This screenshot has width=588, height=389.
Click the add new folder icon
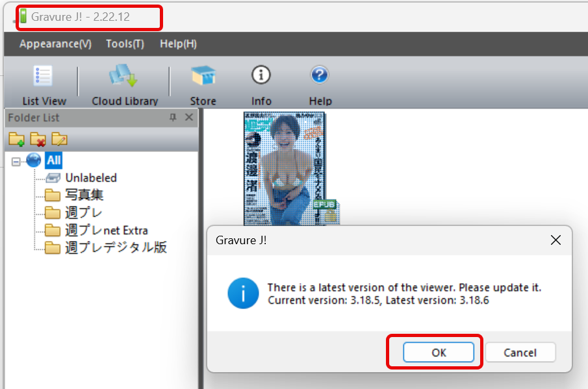[x=16, y=139]
